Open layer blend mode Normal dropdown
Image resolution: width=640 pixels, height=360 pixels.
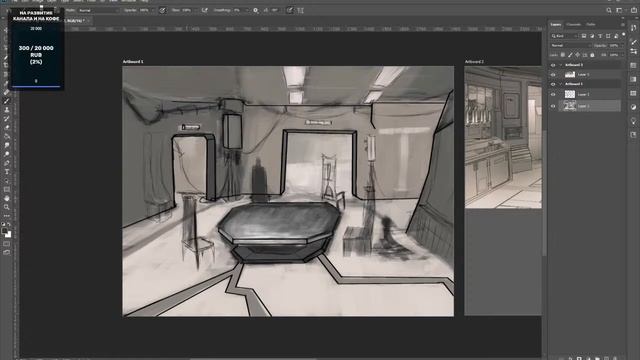(570, 46)
